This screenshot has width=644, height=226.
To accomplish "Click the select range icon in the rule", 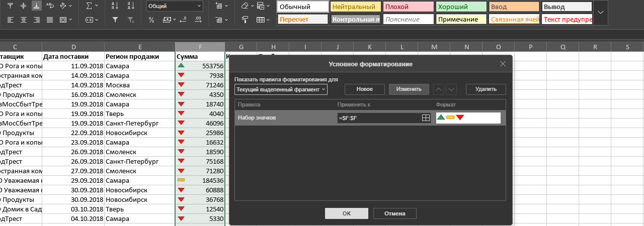I will point(426,118).
